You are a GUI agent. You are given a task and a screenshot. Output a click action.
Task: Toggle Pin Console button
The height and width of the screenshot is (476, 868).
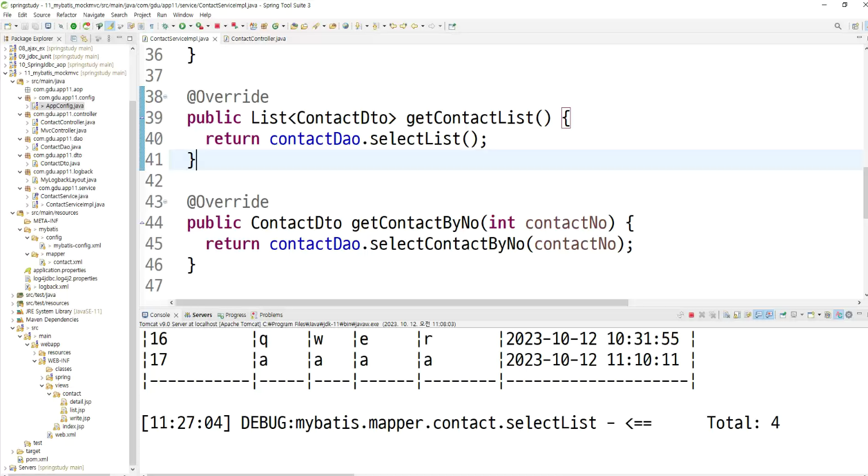pyautogui.click(x=783, y=315)
